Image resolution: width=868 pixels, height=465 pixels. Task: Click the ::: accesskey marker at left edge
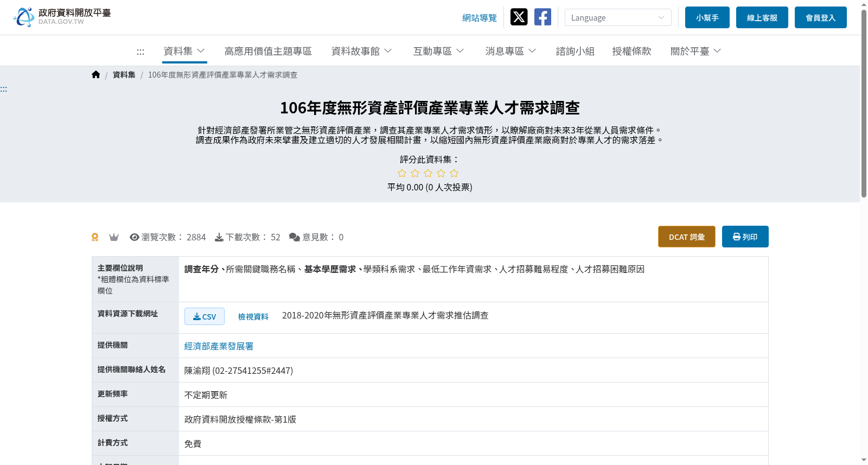4,89
